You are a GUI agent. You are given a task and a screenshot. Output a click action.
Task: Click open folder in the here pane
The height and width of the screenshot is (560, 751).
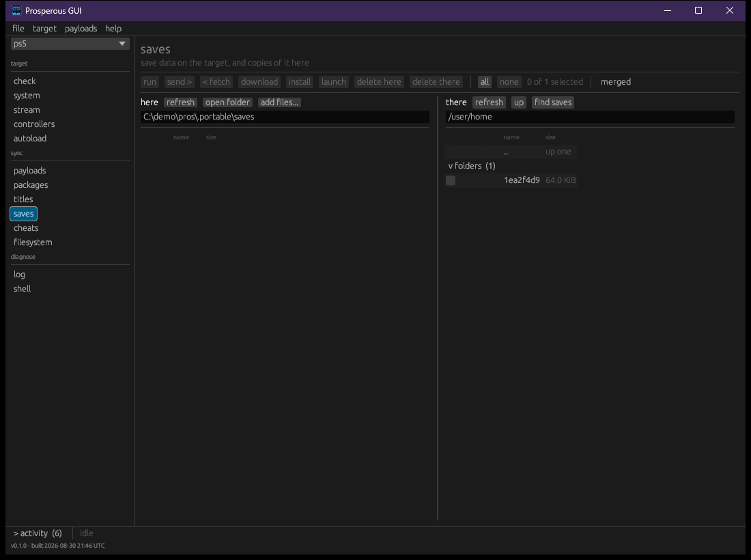tap(227, 102)
